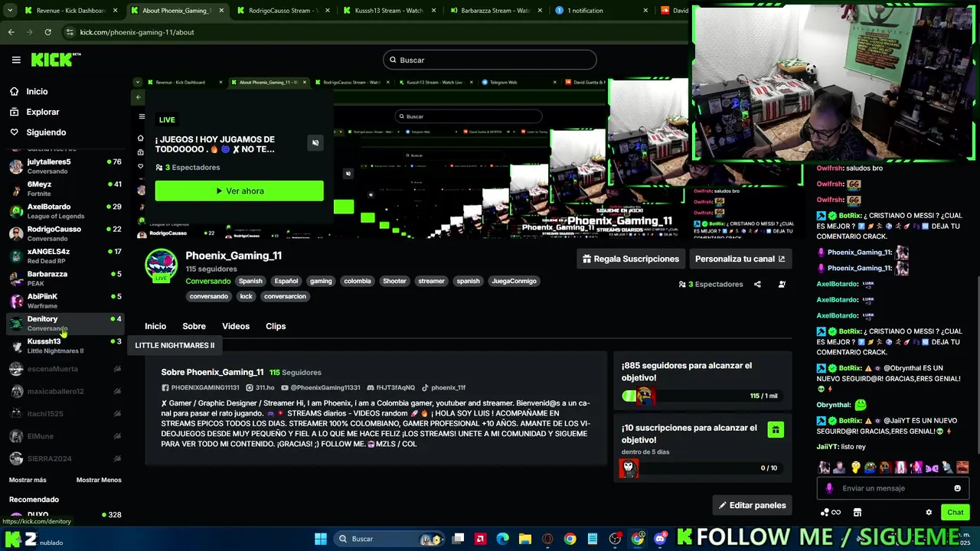Open the hamburger menu beside the Kick logo
This screenshot has width=980, height=551.
16,60
